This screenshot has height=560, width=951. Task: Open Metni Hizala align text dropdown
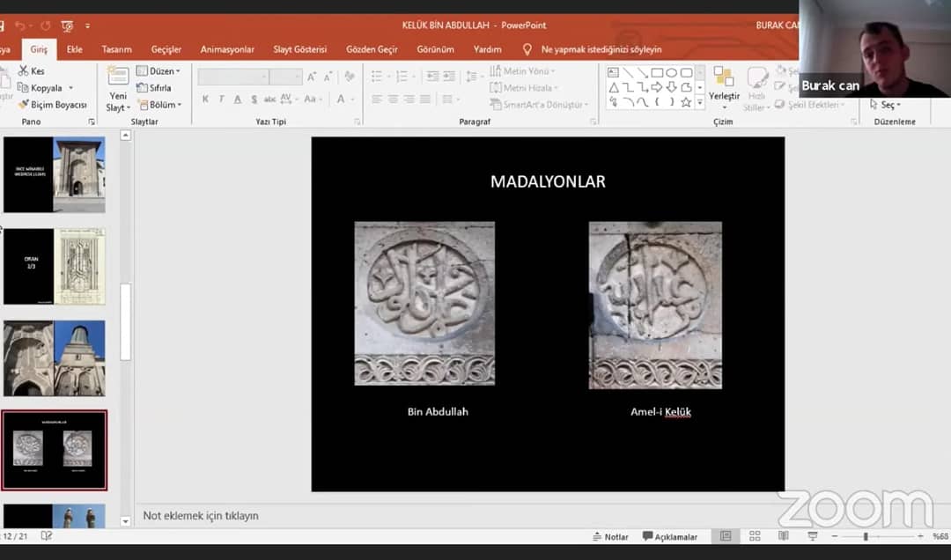[x=524, y=88]
